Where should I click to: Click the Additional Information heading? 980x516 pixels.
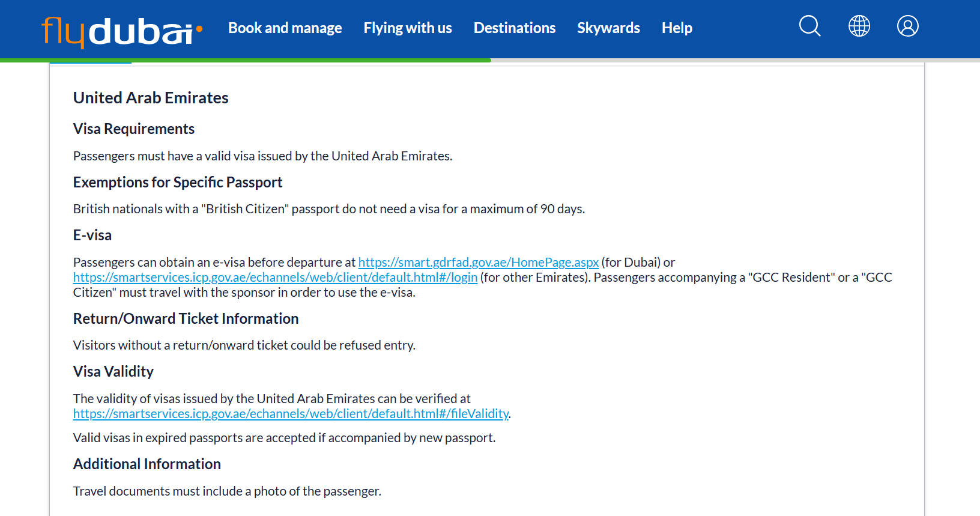(x=147, y=464)
